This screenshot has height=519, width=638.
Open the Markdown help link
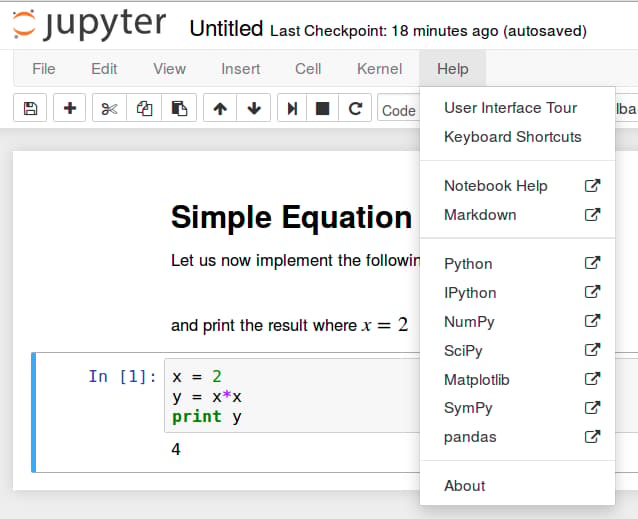tap(517, 214)
